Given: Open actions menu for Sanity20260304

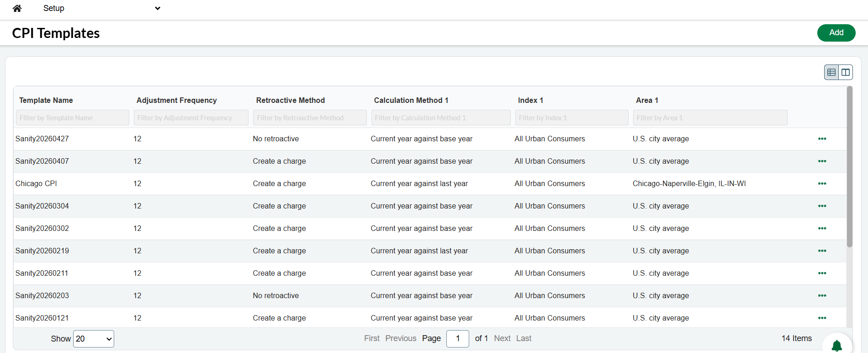Looking at the screenshot, I should pyautogui.click(x=822, y=206).
